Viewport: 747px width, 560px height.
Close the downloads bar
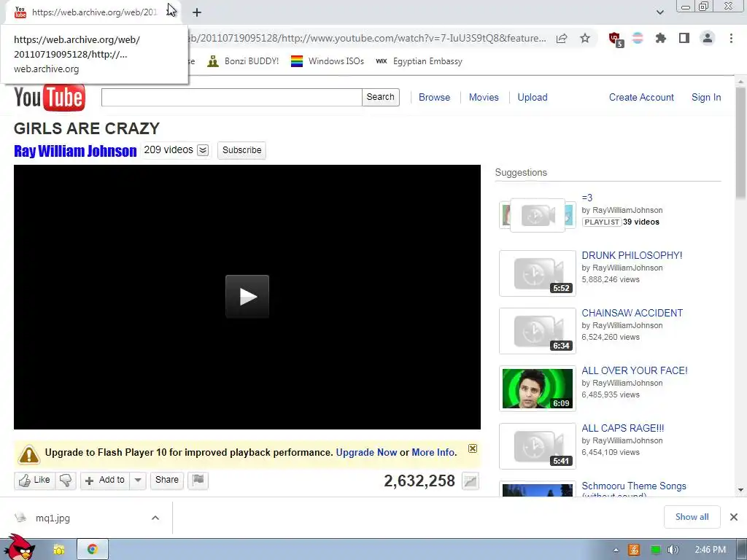[734, 517]
